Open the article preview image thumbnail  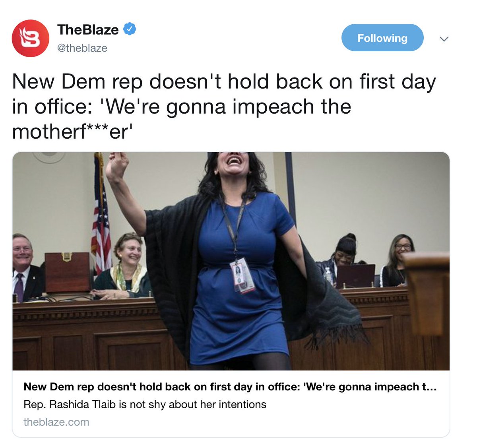point(231,261)
